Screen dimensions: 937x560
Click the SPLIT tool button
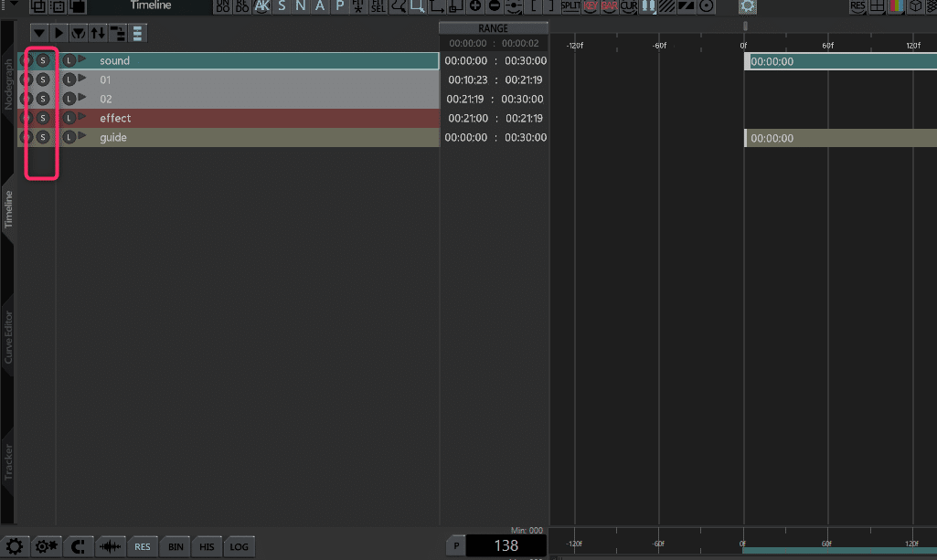click(570, 6)
